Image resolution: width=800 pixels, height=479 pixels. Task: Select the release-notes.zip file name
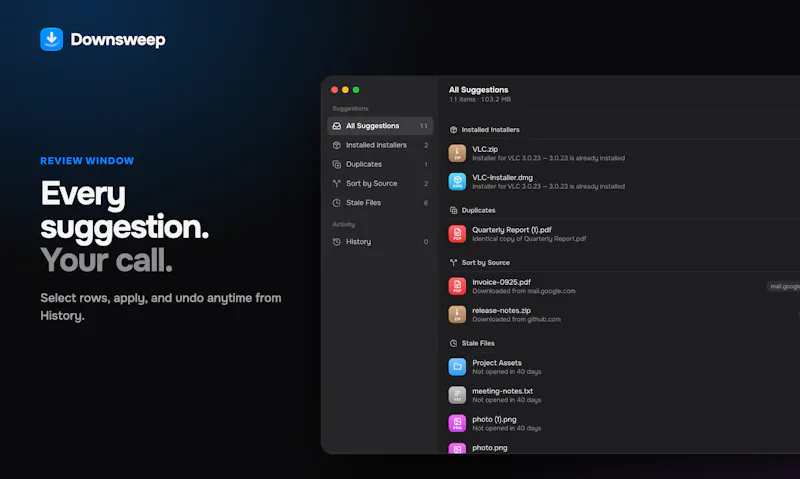(x=502, y=310)
